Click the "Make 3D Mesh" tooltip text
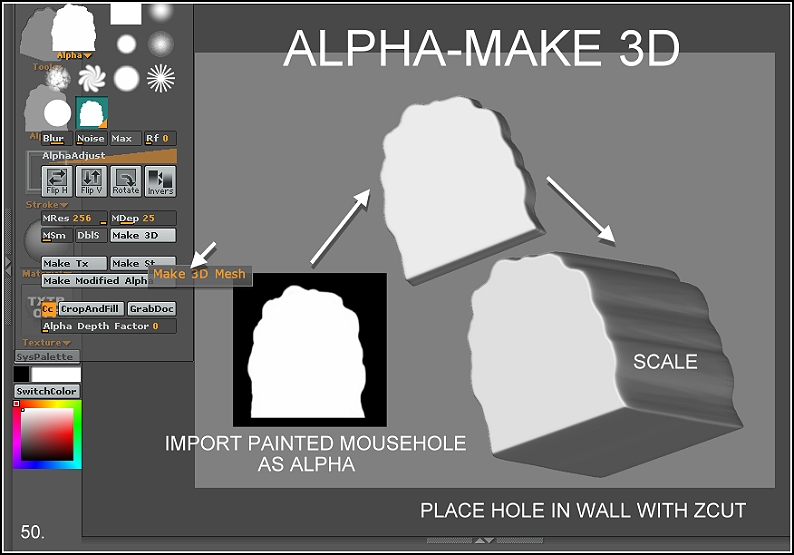 [x=200, y=274]
